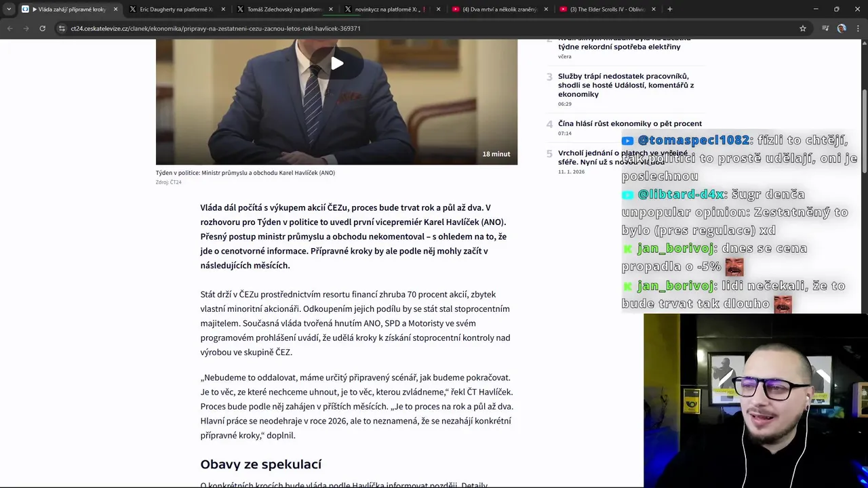
Task: Select the Vláda zahájí přípravné kroky tab
Action: 68,9
